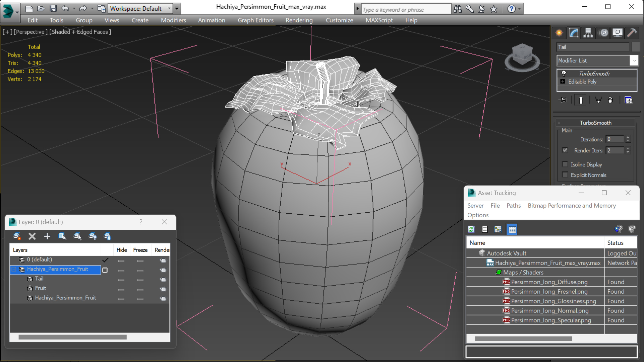Uncheck the Render Iters checkbox
The height and width of the screenshot is (362, 644).
pos(565,150)
